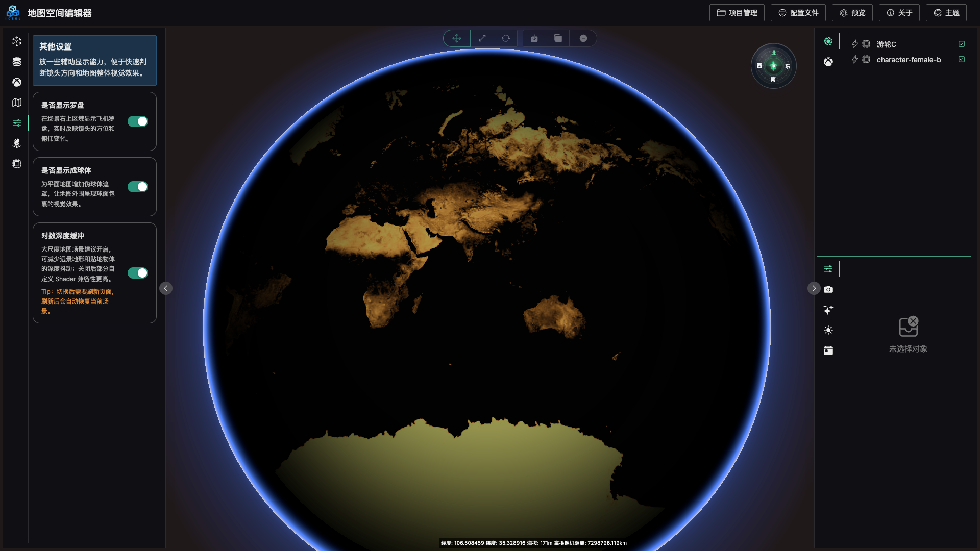Disable the 是否显示罗盘 compass switch
The width and height of the screenshot is (980, 551).
click(x=137, y=121)
